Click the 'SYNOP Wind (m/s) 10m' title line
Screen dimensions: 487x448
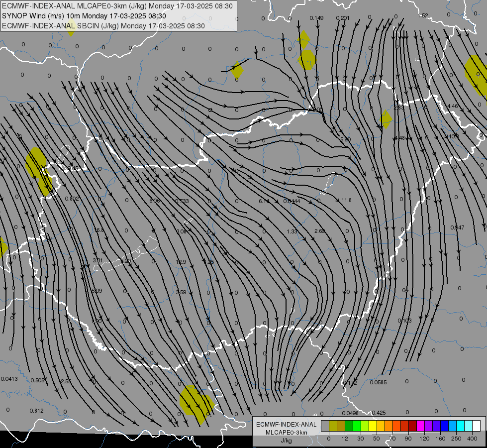point(84,16)
